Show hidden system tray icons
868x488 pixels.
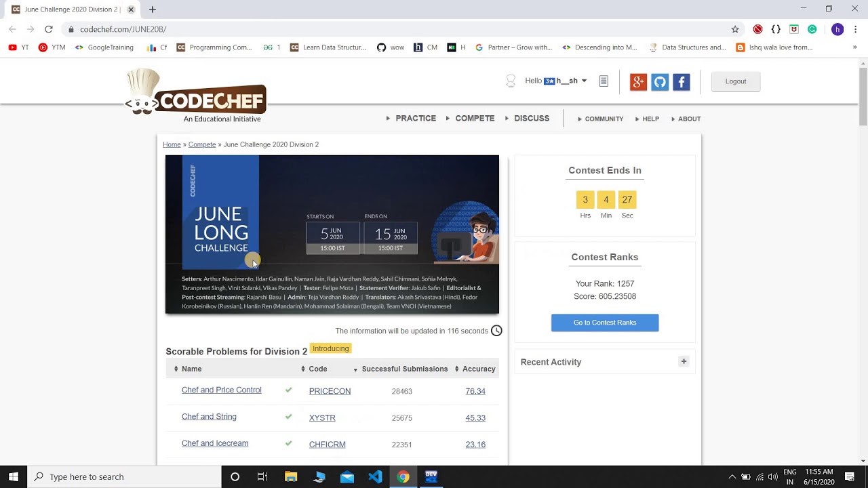click(x=732, y=476)
